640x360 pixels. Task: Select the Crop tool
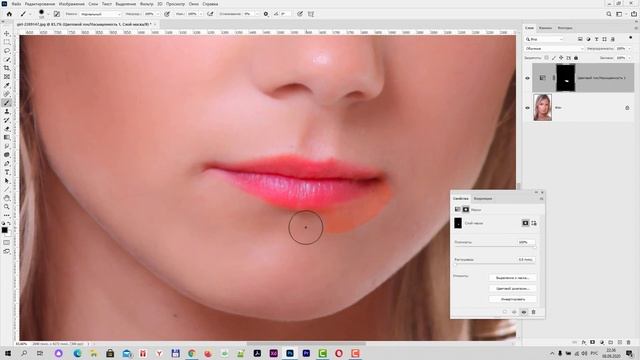[7, 68]
